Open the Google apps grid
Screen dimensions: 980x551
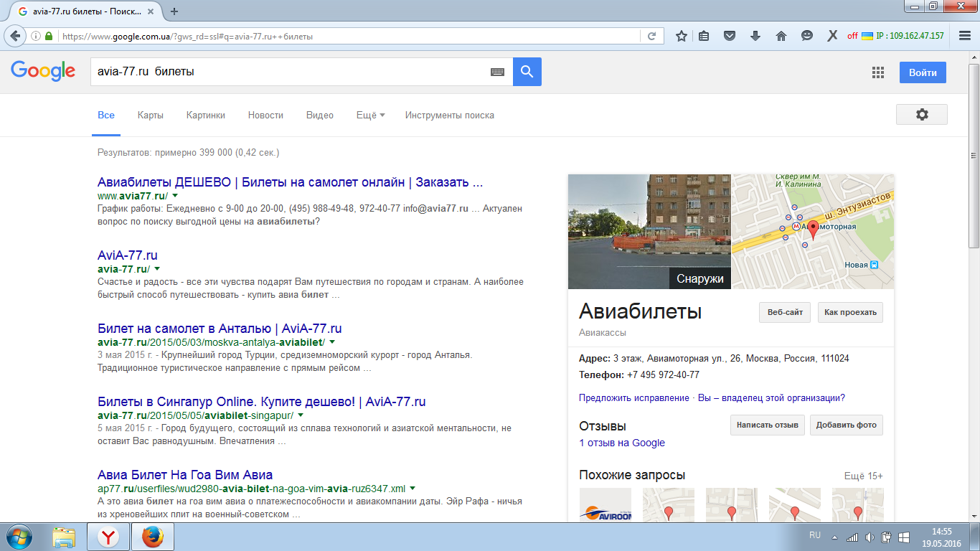[877, 72]
